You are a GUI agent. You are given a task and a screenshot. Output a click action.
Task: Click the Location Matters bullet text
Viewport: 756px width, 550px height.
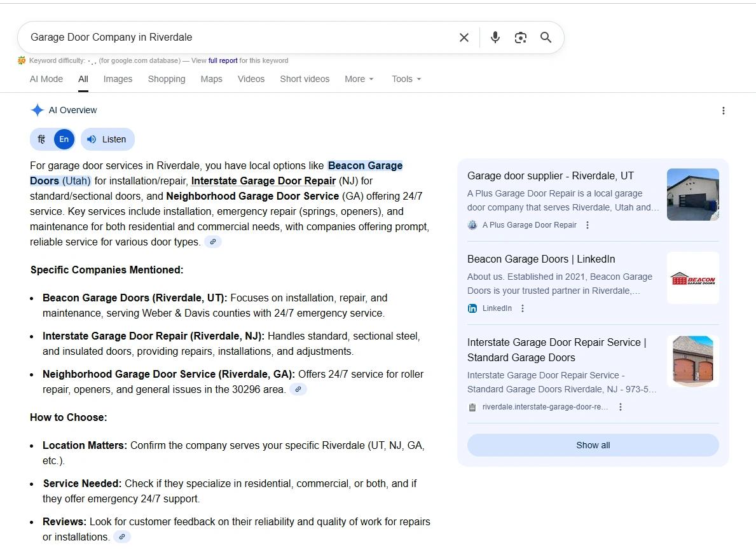(x=233, y=453)
